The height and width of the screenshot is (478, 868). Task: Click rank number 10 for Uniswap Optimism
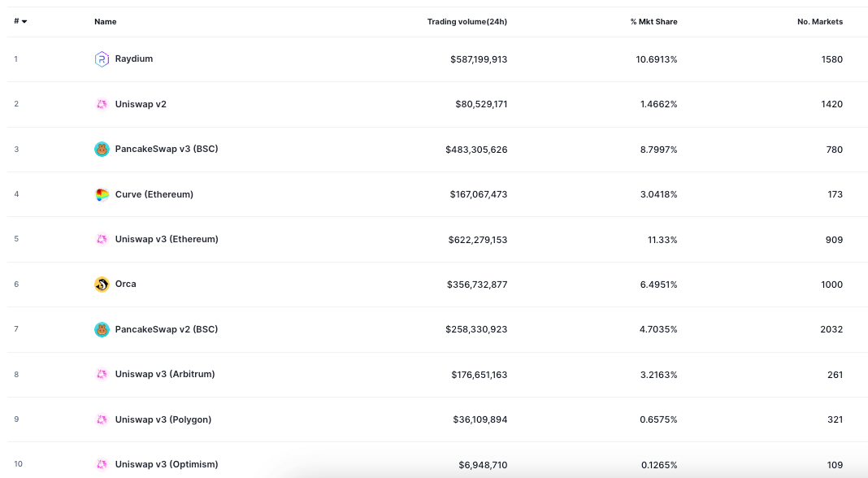coord(18,464)
